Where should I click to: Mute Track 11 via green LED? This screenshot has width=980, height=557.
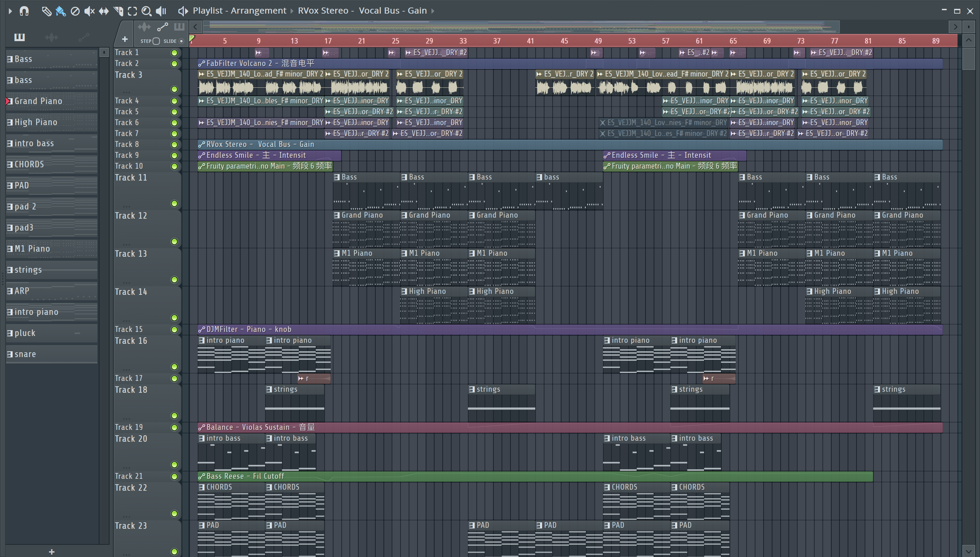click(x=174, y=203)
